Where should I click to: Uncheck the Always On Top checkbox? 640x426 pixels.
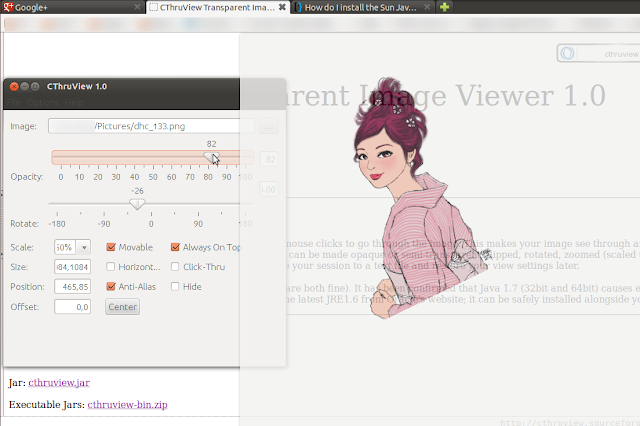(x=175, y=247)
